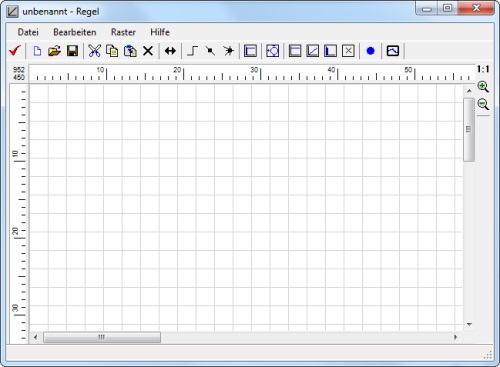Click the red checkmark icon
The height and width of the screenshot is (367, 500).
15,51
